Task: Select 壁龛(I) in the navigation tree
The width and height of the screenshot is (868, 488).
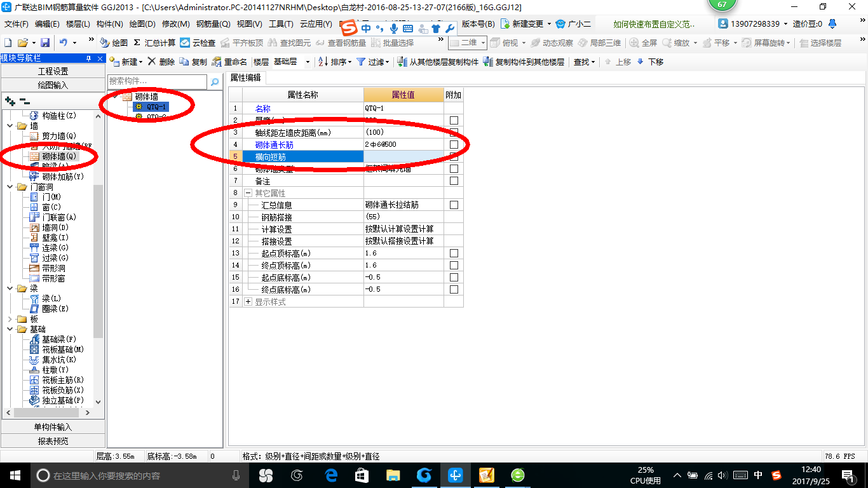Action: coord(55,238)
